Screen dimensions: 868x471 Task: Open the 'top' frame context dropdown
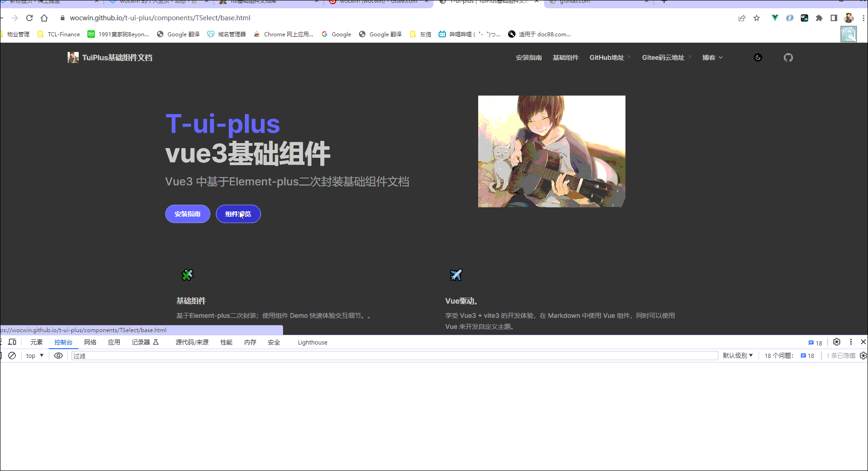tap(34, 355)
